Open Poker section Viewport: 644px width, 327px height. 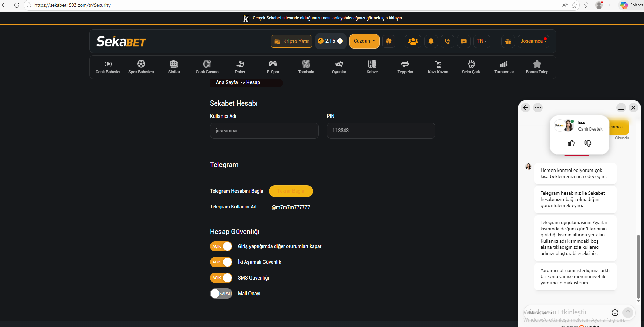pyautogui.click(x=240, y=67)
